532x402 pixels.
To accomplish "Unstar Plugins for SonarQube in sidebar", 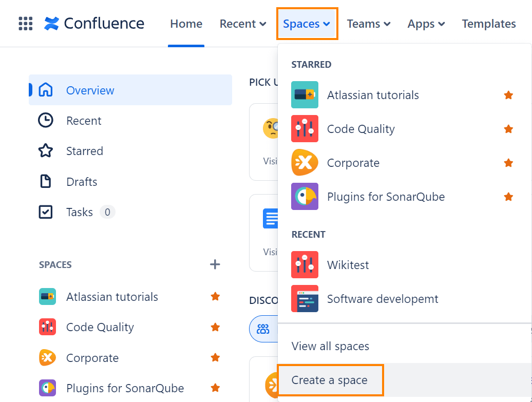I will (x=215, y=388).
